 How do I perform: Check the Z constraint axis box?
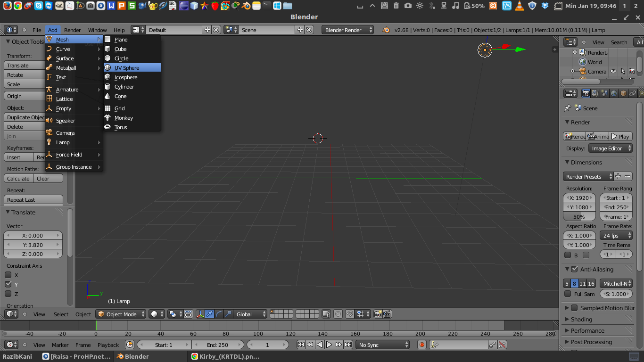[x=8, y=294]
